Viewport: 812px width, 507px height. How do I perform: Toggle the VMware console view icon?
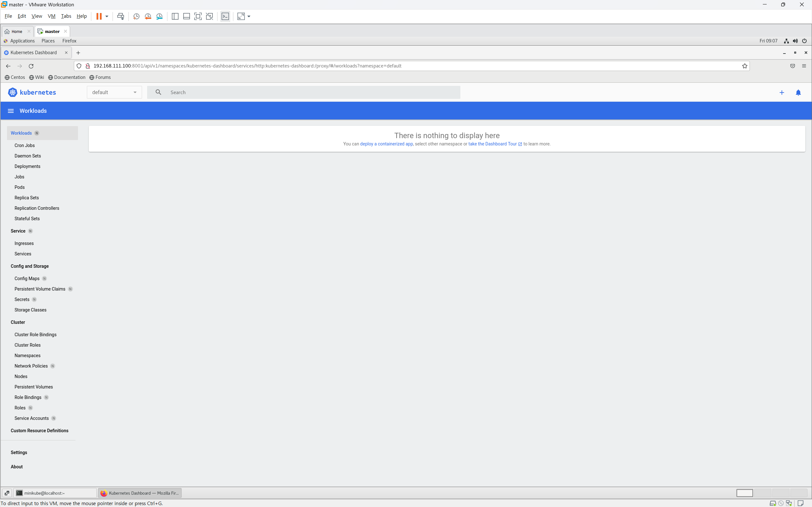(x=225, y=16)
